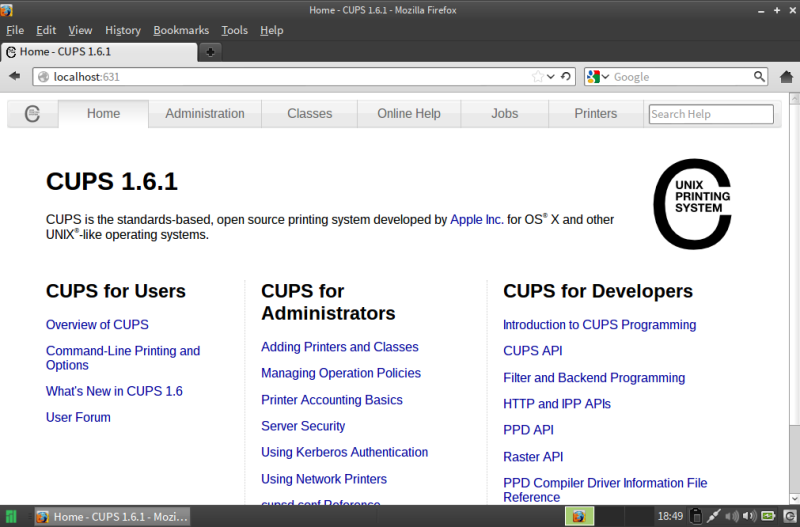Open What's New in CUPS 1.6
Screen dimensions: 800x527
pos(114,391)
